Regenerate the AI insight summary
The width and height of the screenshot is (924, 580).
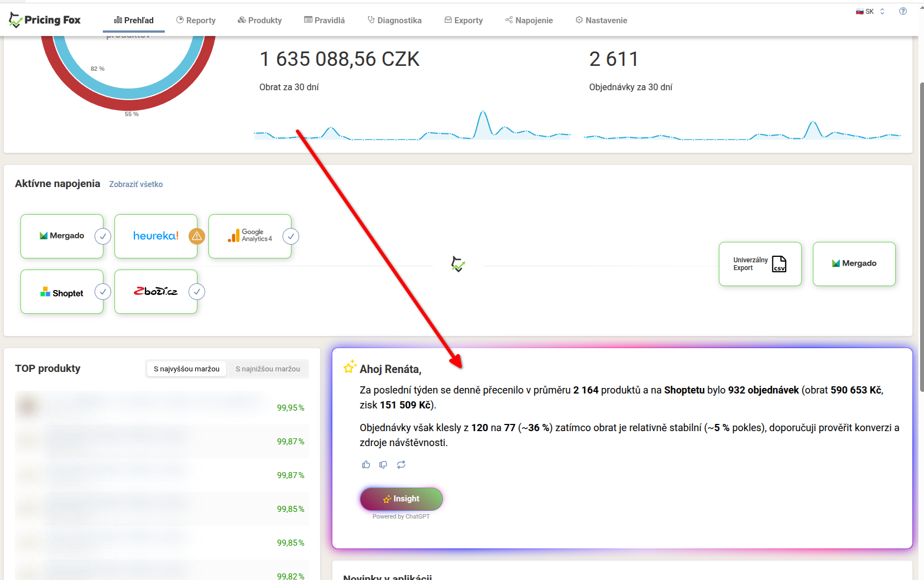tap(401, 465)
